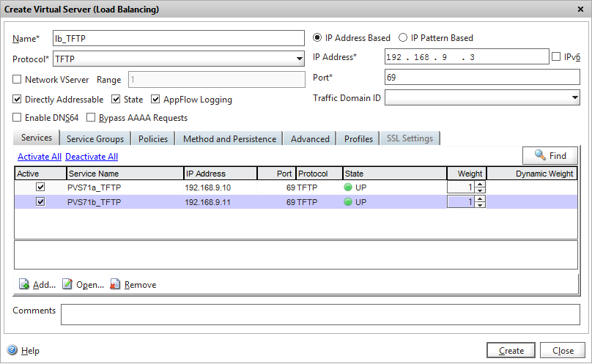Click green UP status of PVS71b_TFTP
This screenshot has width=592, height=364.
pos(349,201)
